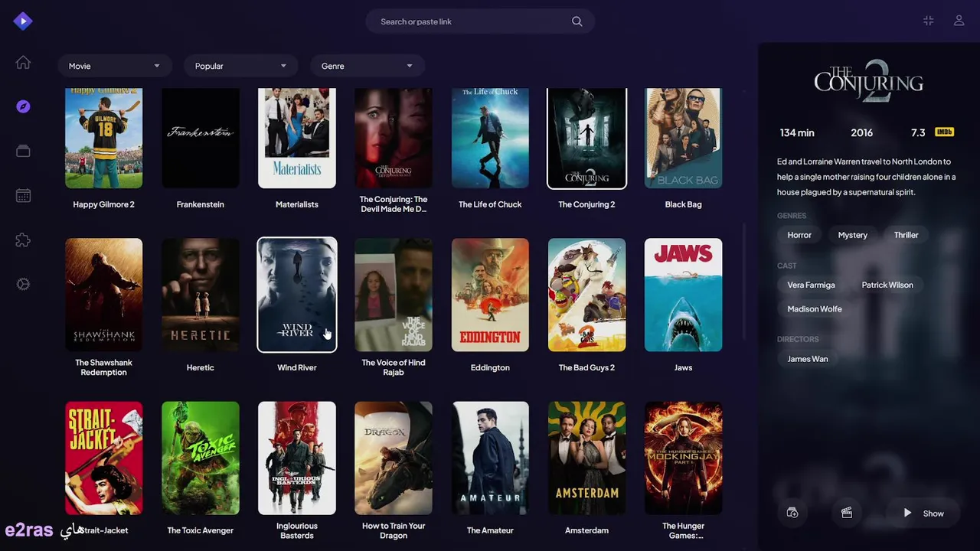Open the Discover compass icon
The width and height of the screenshot is (980, 551).
(23, 106)
